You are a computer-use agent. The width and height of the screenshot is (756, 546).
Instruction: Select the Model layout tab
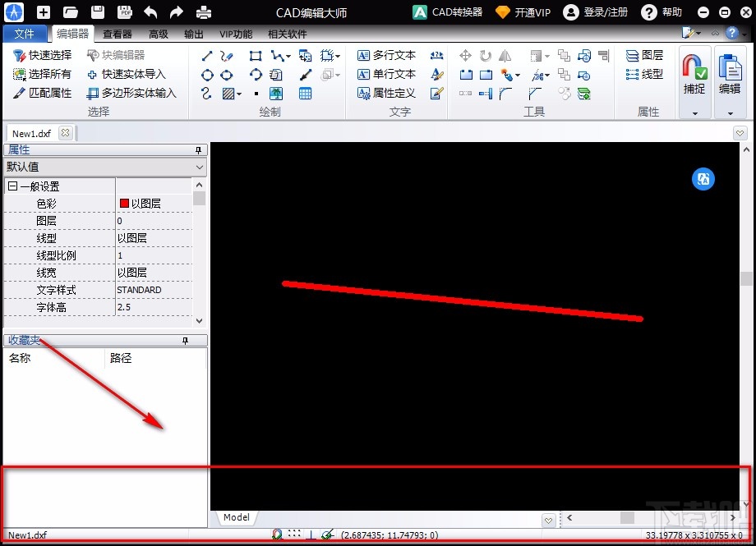click(236, 517)
